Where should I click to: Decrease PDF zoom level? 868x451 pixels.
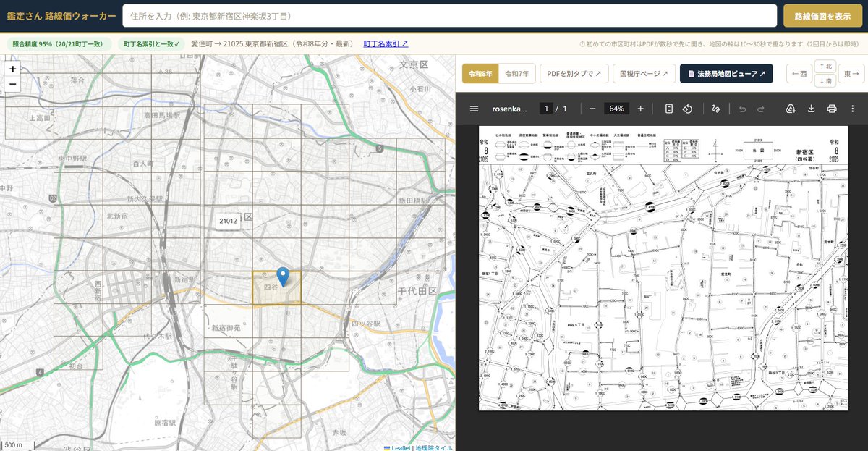(x=592, y=109)
